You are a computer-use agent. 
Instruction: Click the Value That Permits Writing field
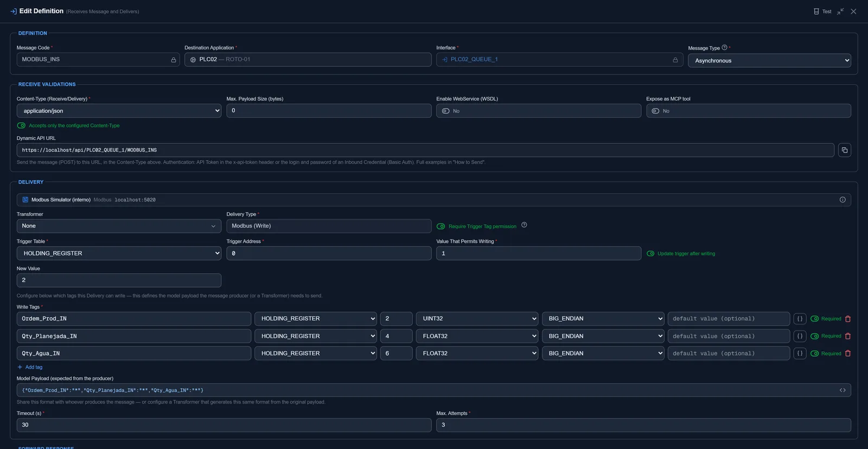[x=539, y=254]
